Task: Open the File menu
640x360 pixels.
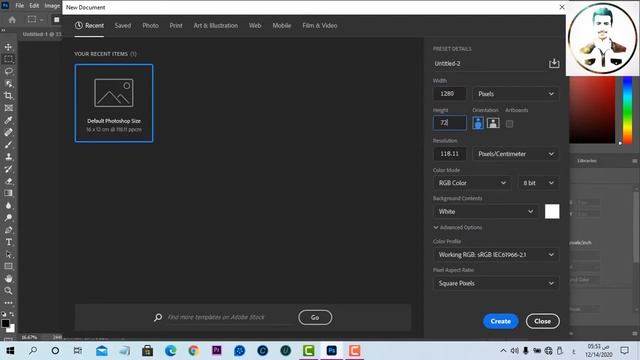Action: point(20,6)
